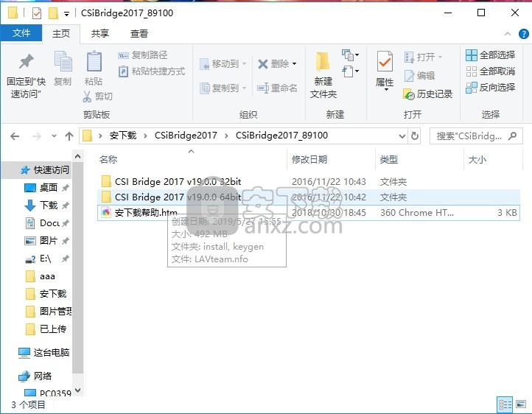The height and width of the screenshot is (414, 532).
Task: Expand the Properties dropdown arrow
Action: [386, 90]
